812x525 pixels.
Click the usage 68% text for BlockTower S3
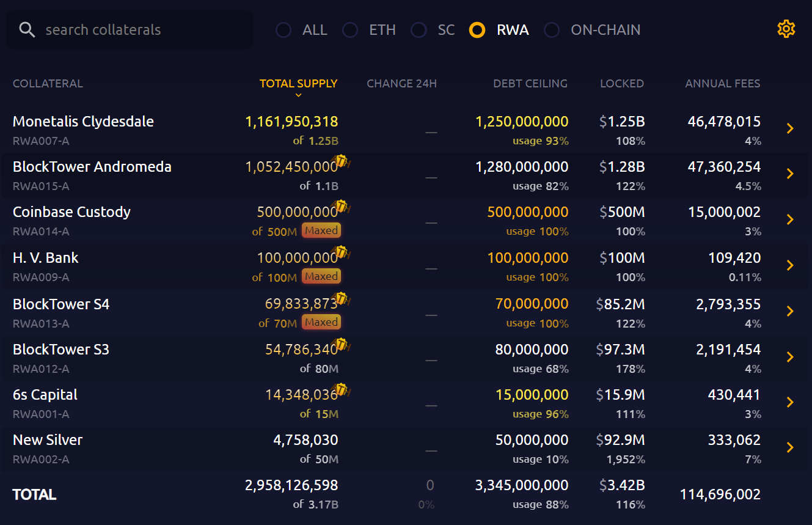(541, 369)
